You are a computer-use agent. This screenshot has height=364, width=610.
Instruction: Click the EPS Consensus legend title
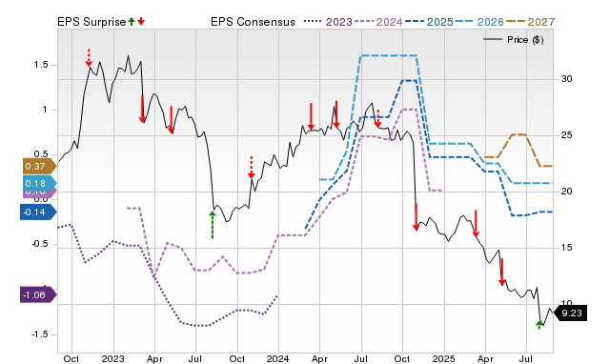click(253, 22)
